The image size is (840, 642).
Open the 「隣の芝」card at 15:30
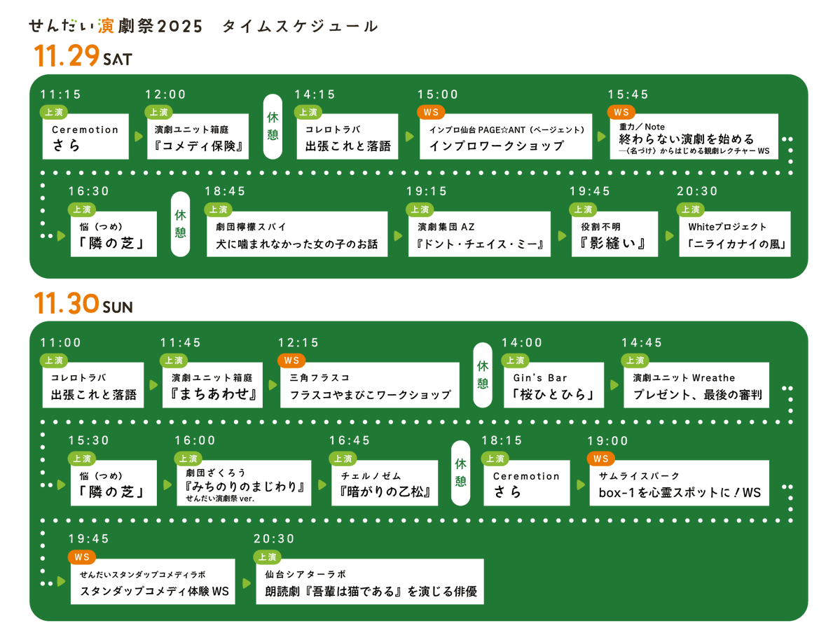coord(113,483)
